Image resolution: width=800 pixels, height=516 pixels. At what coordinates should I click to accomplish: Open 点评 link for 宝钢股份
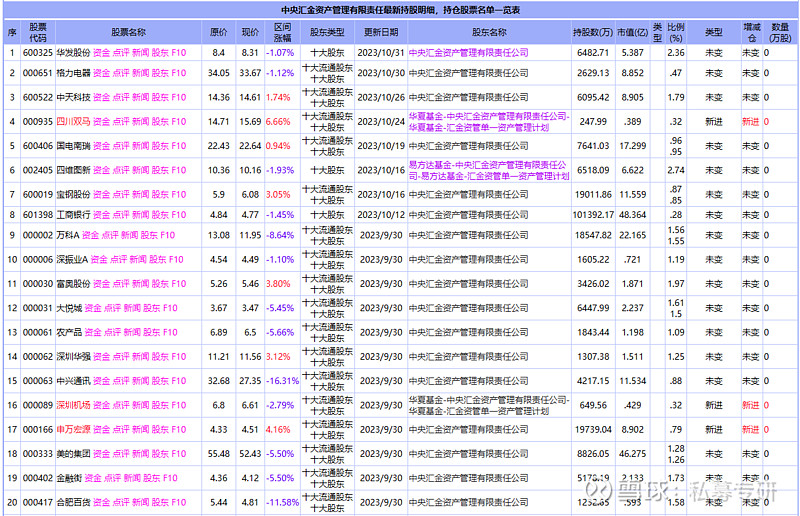point(121,194)
